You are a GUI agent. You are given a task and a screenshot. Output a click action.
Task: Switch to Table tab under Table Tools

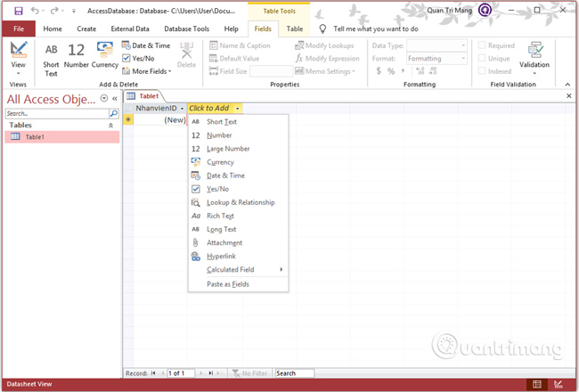[x=295, y=29]
